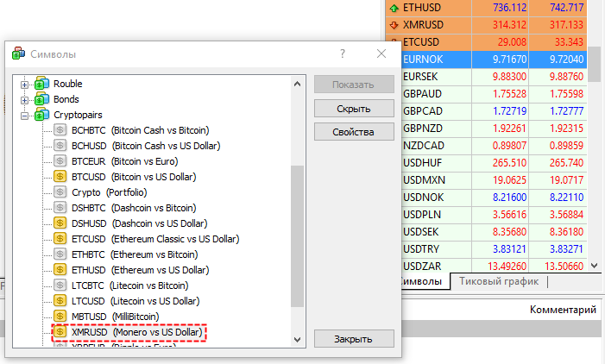Click the yellow XMRUSD symbol icon
Screen dimensions: 605x364
pos(60,331)
